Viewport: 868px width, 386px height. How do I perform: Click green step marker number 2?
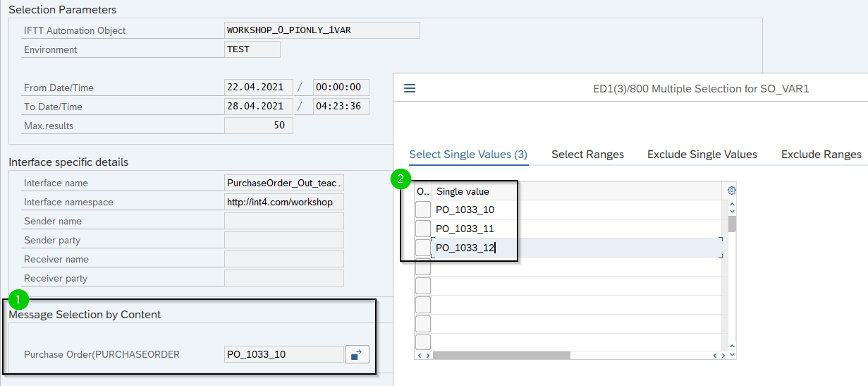pyautogui.click(x=401, y=179)
